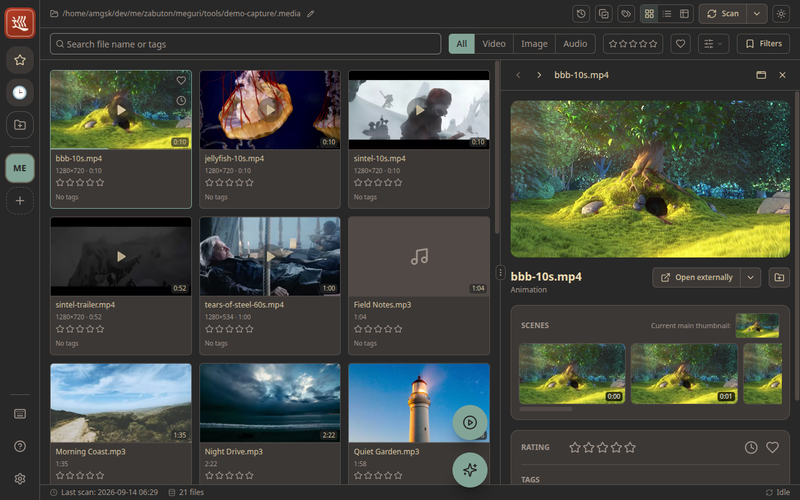Select the Image filter tab

pyautogui.click(x=534, y=44)
